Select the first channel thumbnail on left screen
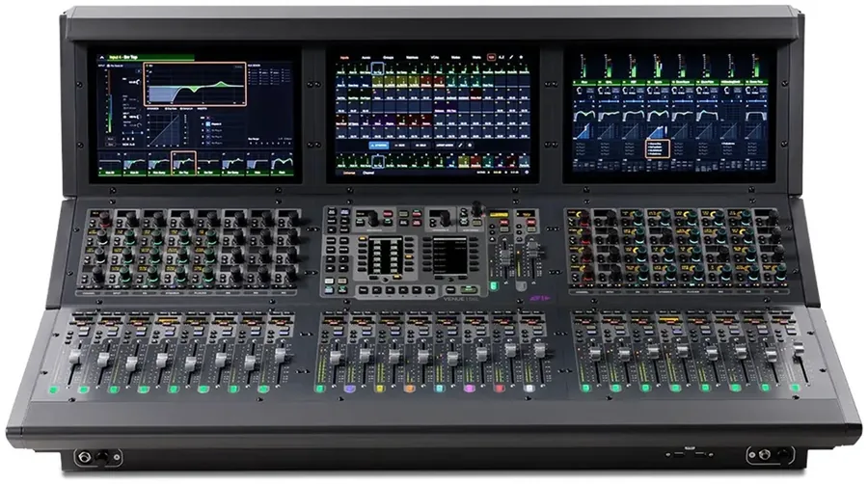The image size is (868, 484). click(x=109, y=165)
